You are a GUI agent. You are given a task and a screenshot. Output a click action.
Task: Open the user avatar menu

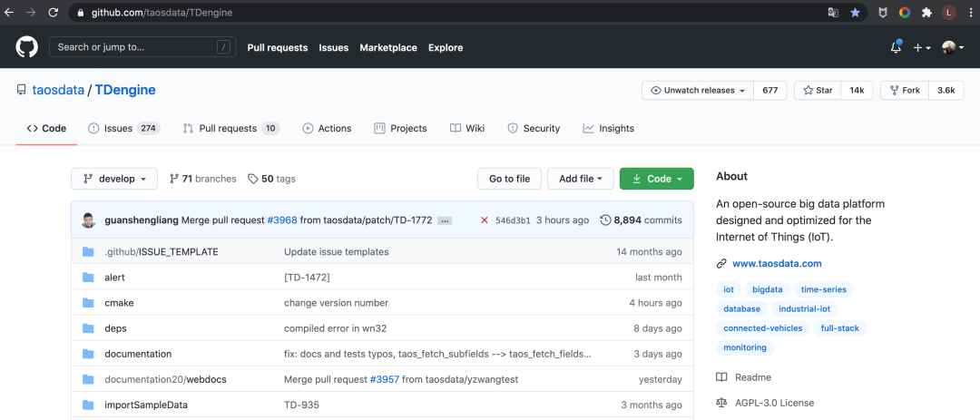point(952,47)
